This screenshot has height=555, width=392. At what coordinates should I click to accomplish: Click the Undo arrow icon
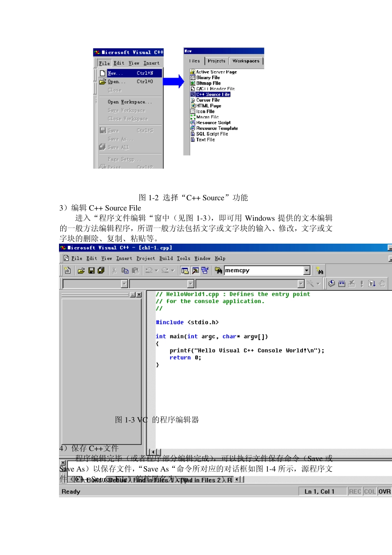point(149,270)
